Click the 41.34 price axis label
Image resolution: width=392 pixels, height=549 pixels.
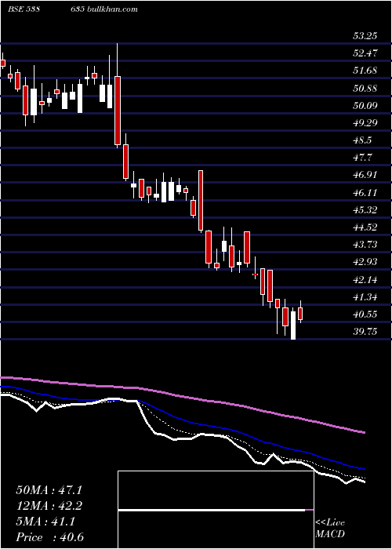click(x=365, y=297)
